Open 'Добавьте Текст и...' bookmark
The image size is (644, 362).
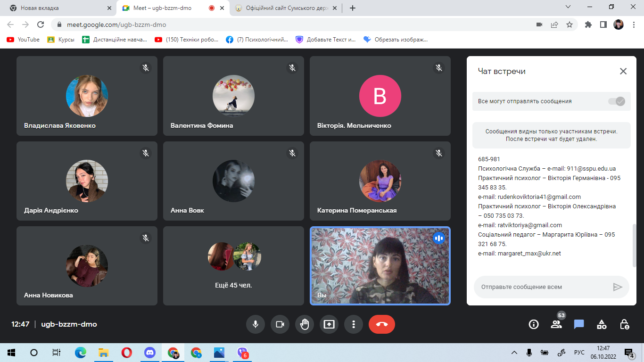[326, 40]
